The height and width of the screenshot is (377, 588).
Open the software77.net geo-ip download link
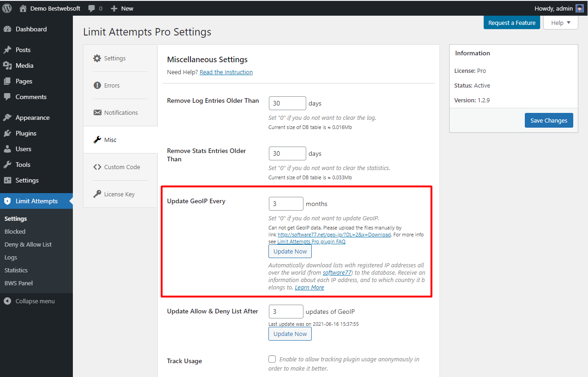(x=334, y=235)
